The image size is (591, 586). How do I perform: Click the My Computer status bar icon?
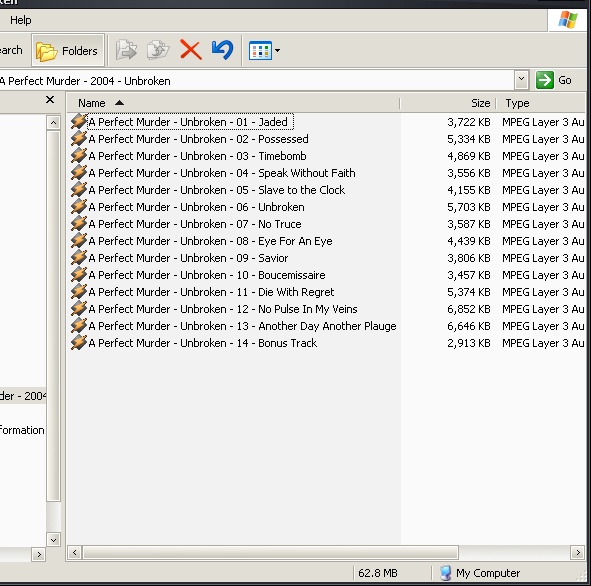pyautogui.click(x=446, y=573)
